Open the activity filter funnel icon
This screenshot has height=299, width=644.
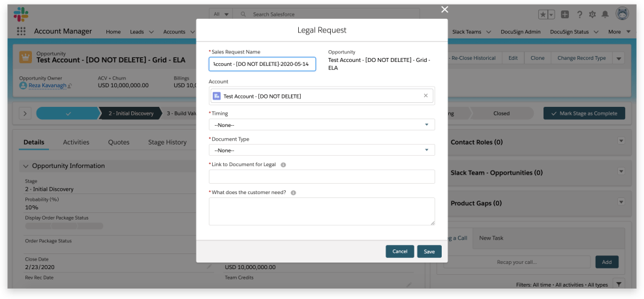(619, 284)
